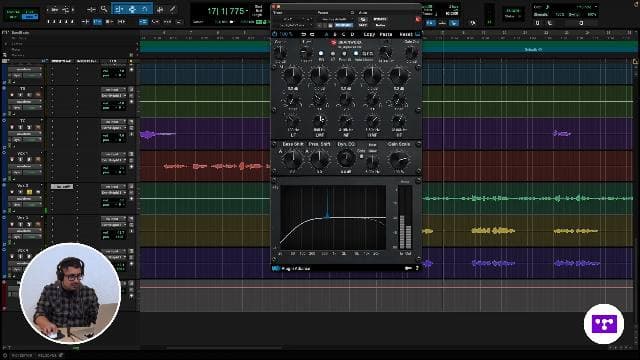The image size is (640, 360).
Task: Click the plugin undo arrow icon
Action: [303, 34]
